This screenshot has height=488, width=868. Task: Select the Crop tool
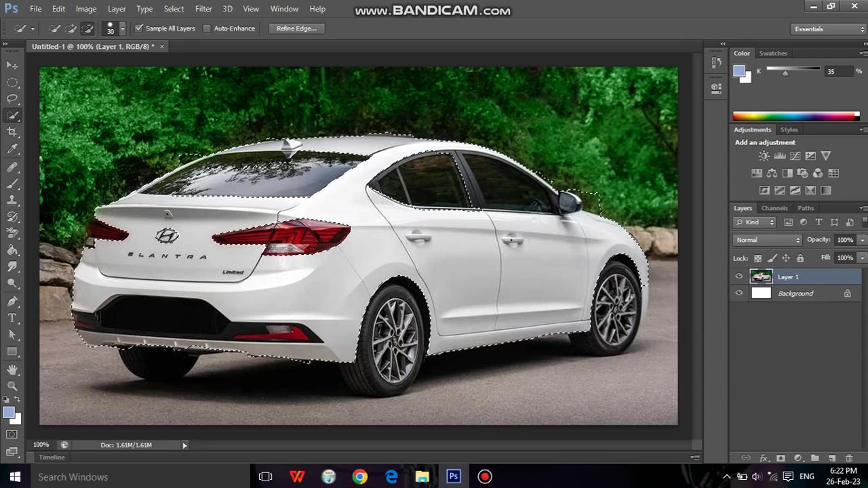(12, 132)
